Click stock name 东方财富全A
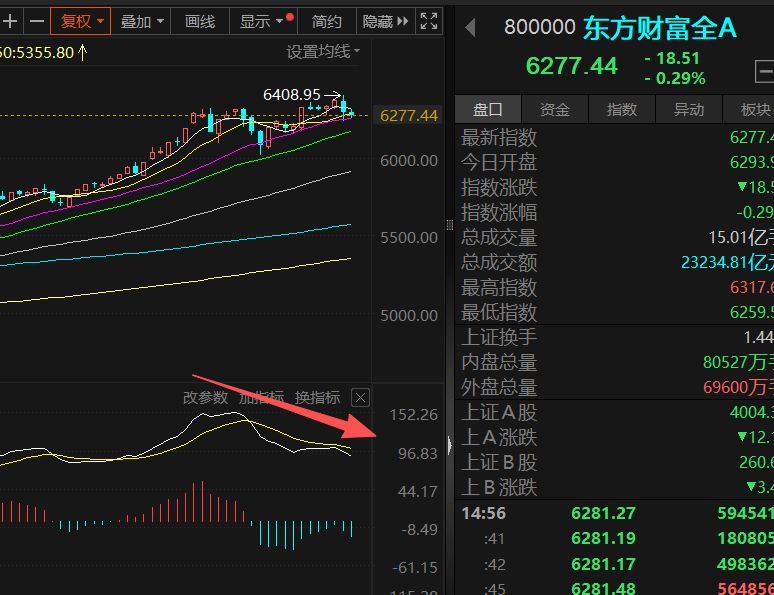Image resolution: width=774 pixels, height=595 pixels. coord(659,28)
